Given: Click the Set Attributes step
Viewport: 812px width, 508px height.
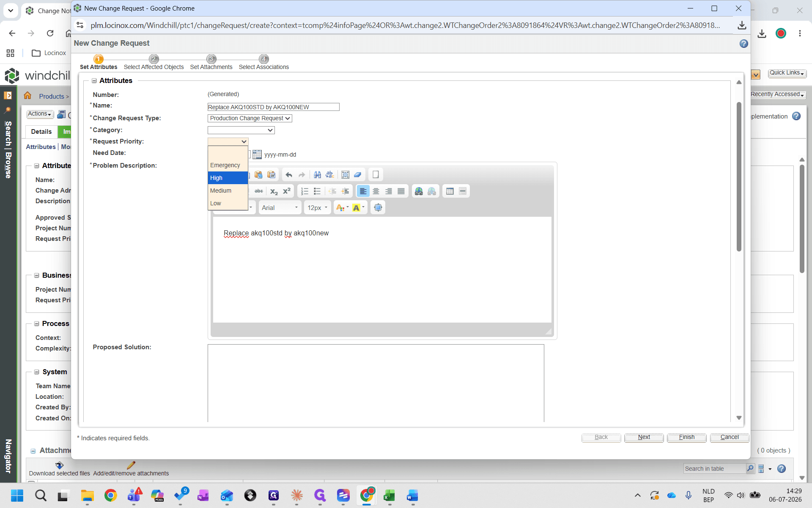Looking at the screenshot, I should click(99, 63).
